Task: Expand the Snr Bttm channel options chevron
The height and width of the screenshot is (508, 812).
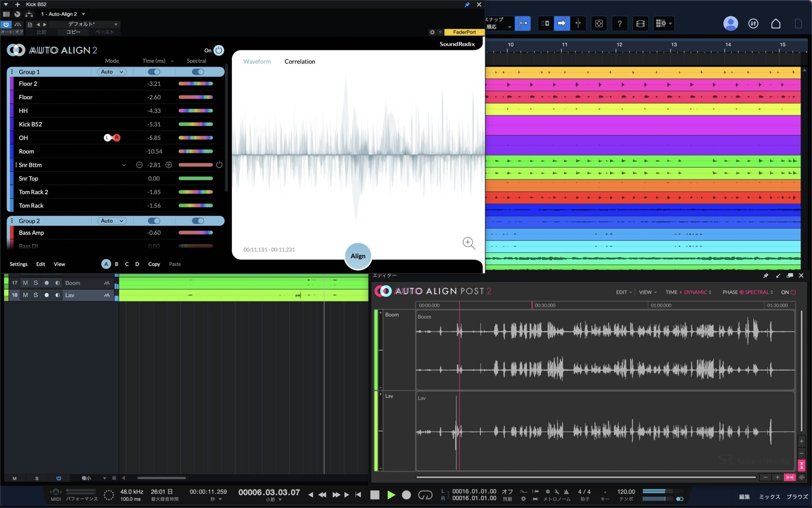Action: (x=124, y=165)
